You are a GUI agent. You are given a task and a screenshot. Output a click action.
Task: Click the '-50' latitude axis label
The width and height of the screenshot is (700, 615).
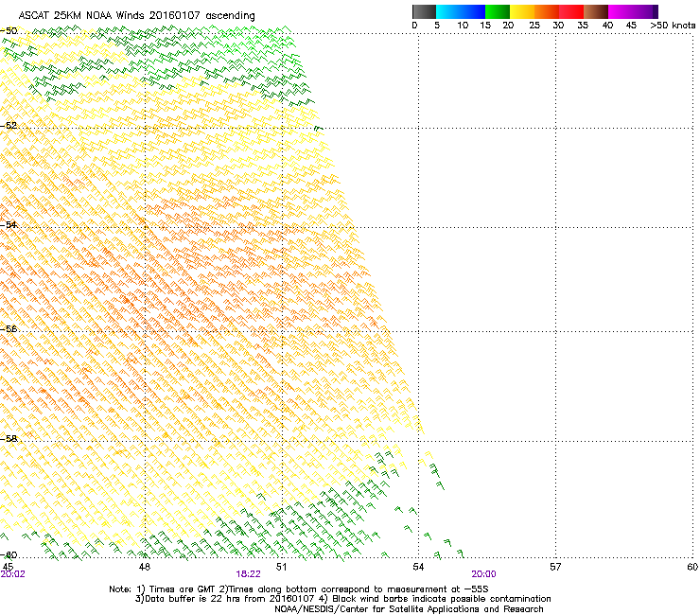point(9,31)
